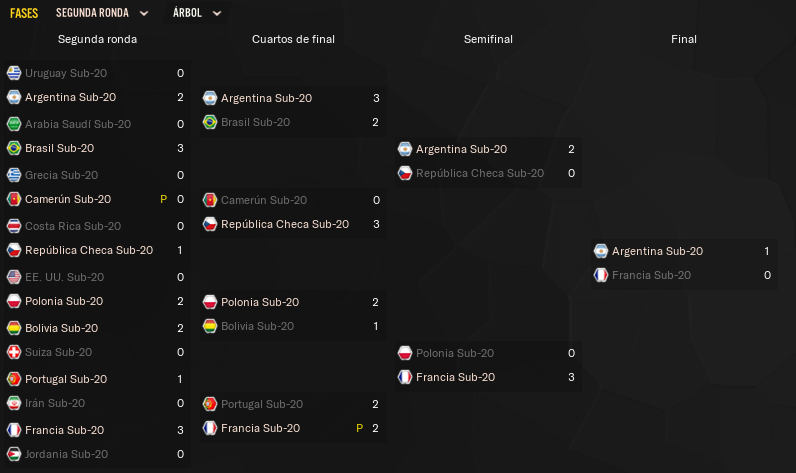Open the Segunda Ronda phase dropdown
This screenshot has height=473, width=796.
(x=102, y=13)
